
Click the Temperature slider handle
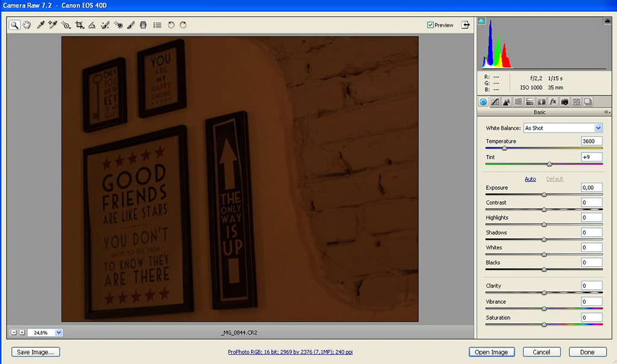504,148
